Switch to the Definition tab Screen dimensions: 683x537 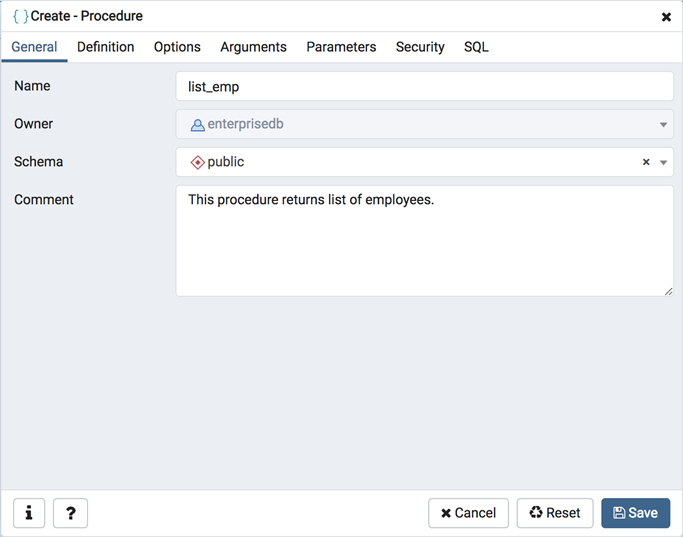(x=105, y=47)
